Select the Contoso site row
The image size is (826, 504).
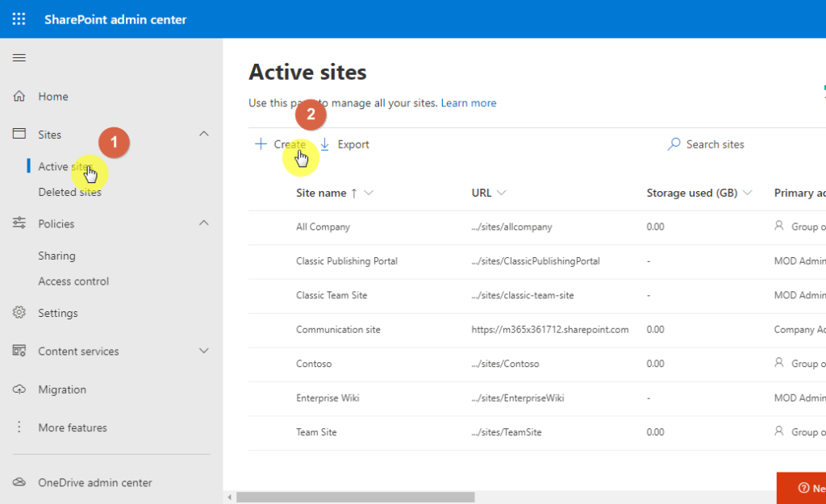coord(537,364)
